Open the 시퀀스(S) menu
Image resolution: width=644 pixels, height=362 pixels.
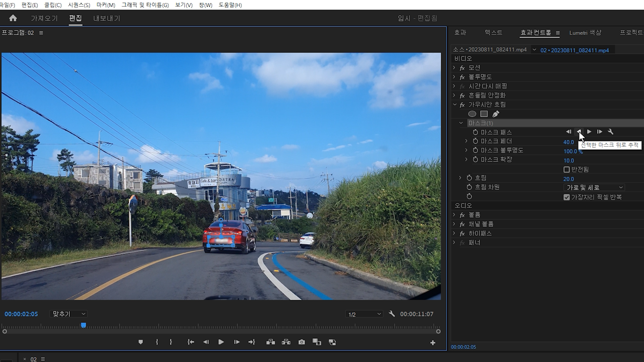pos(79,5)
